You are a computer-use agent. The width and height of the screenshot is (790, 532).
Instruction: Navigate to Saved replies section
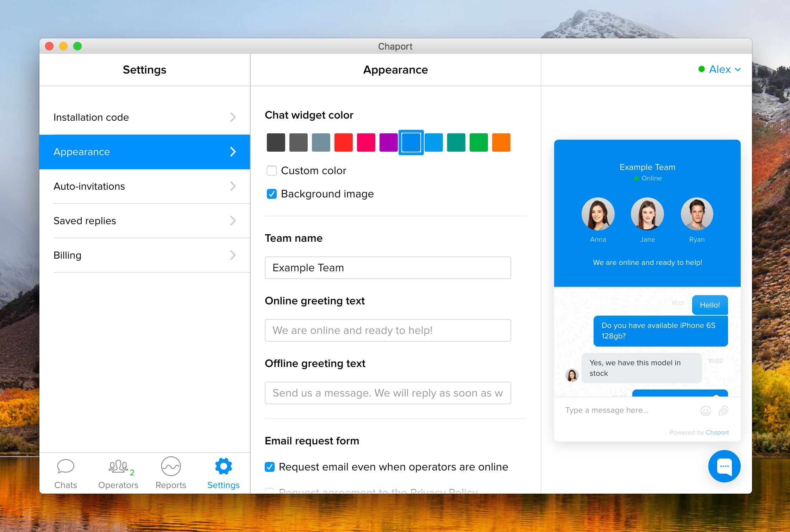pos(145,220)
